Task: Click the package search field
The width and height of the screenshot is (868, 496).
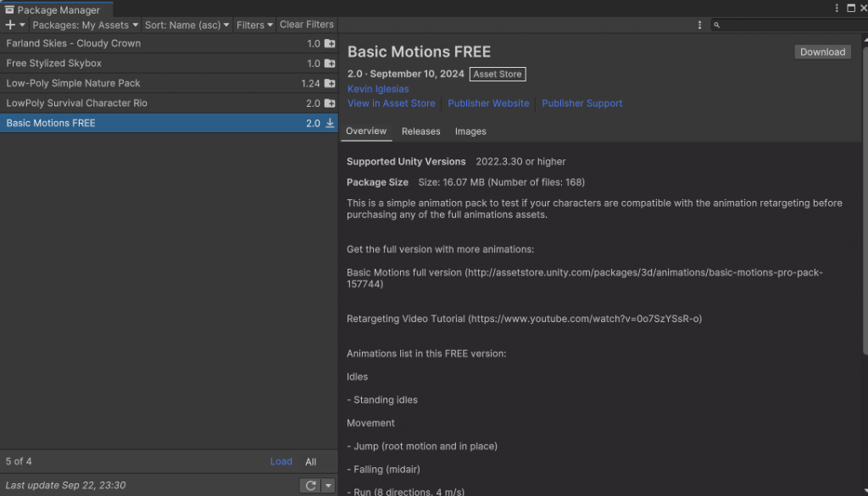Action: tap(789, 25)
